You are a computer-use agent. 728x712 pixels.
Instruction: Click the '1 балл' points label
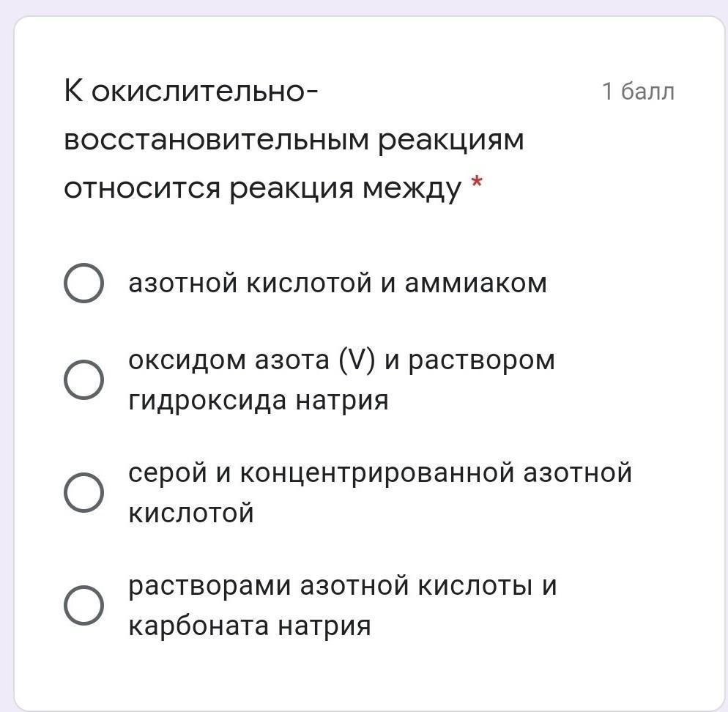click(x=638, y=92)
